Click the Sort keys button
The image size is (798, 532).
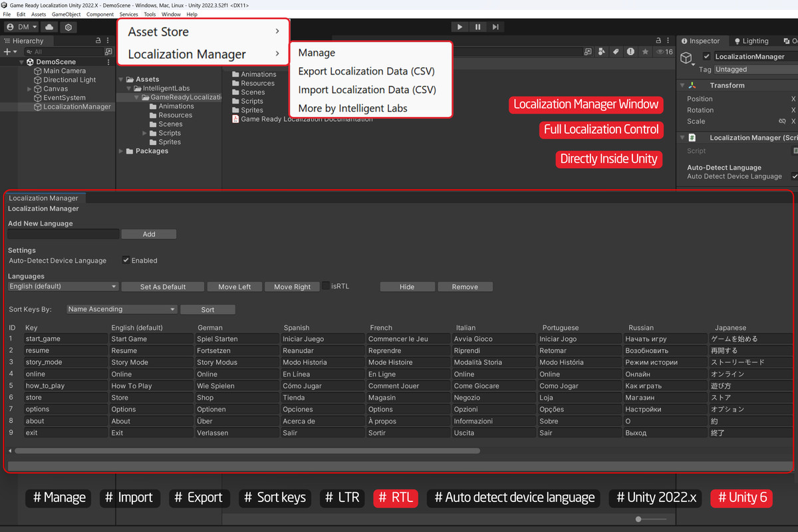[x=207, y=309]
